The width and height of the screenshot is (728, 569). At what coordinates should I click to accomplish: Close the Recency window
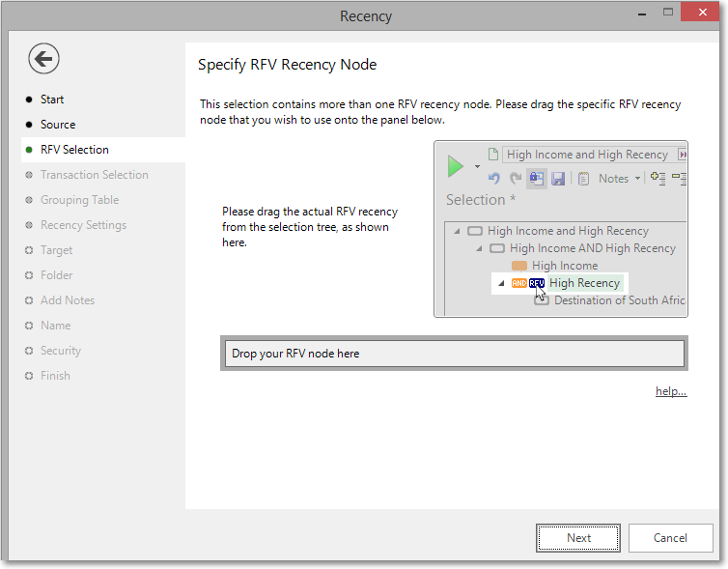click(x=703, y=13)
